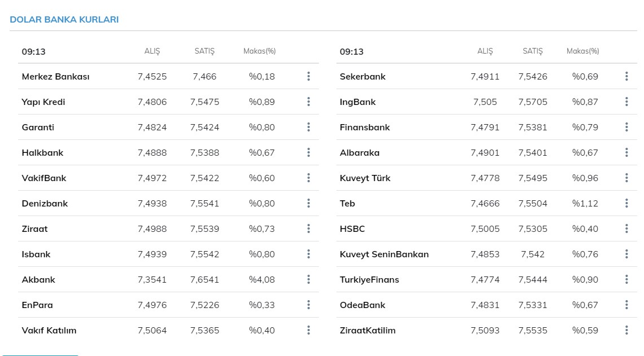Image resolution: width=644 pixels, height=356 pixels.
Task: Click the options icon next to Garanti
Action: pos(308,127)
